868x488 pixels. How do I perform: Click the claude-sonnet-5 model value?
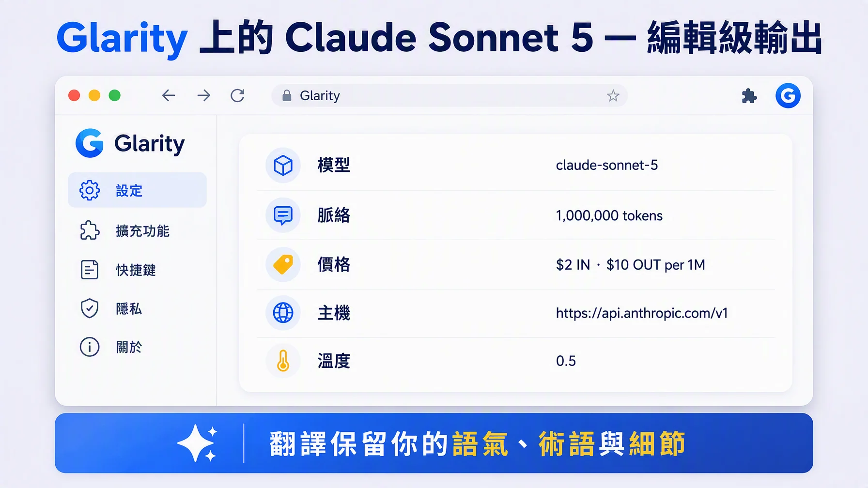[x=607, y=165]
